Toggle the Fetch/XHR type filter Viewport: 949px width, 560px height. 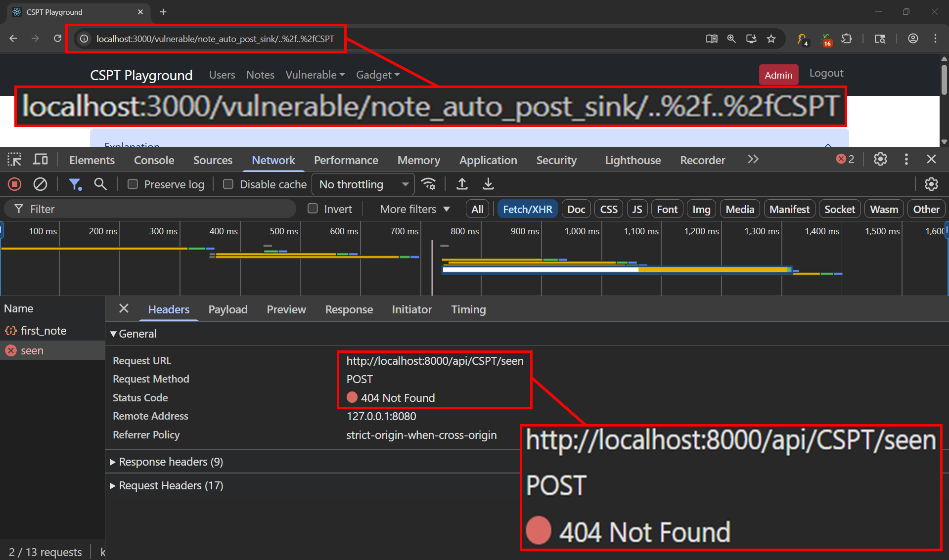click(528, 209)
